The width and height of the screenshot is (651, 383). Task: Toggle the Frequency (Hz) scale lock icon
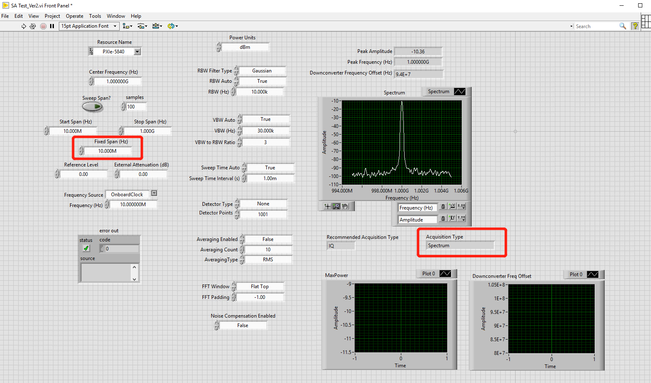coord(443,207)
